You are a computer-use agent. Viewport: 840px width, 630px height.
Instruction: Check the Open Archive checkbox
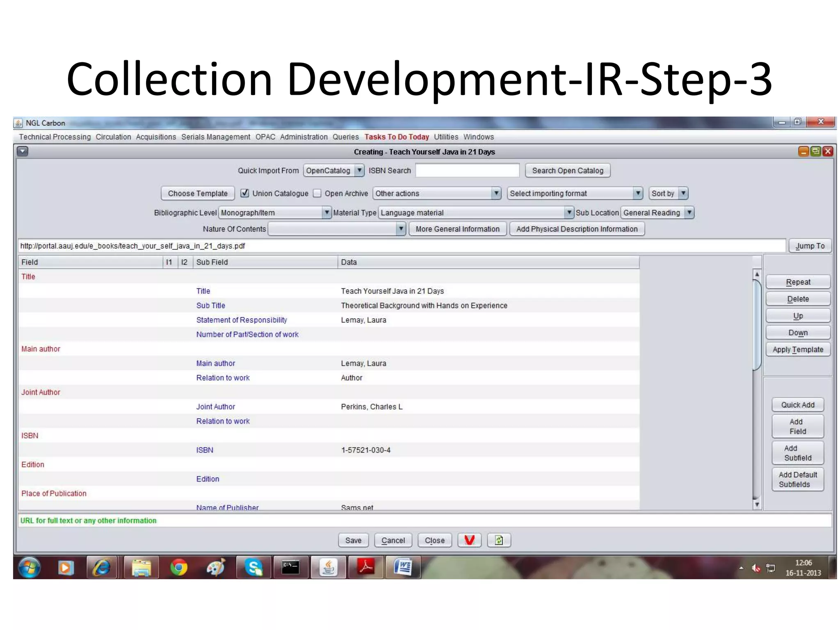(x=317, y=193)
